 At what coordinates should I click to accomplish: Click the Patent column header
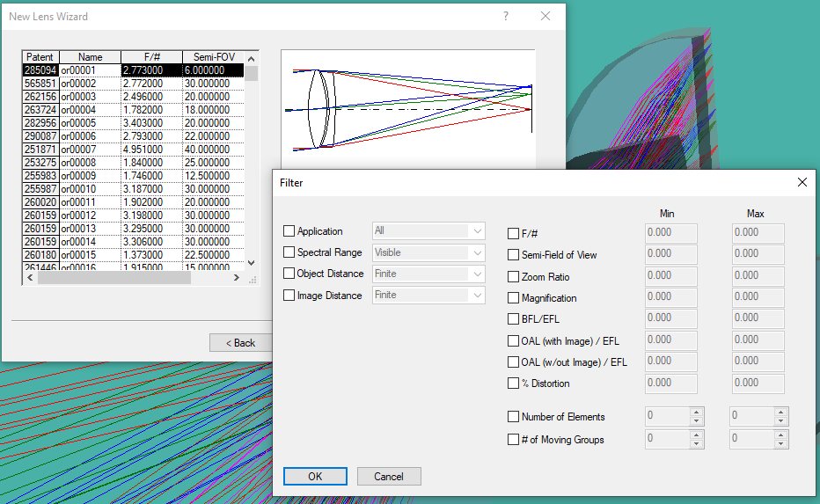click(x=40, y=57)
